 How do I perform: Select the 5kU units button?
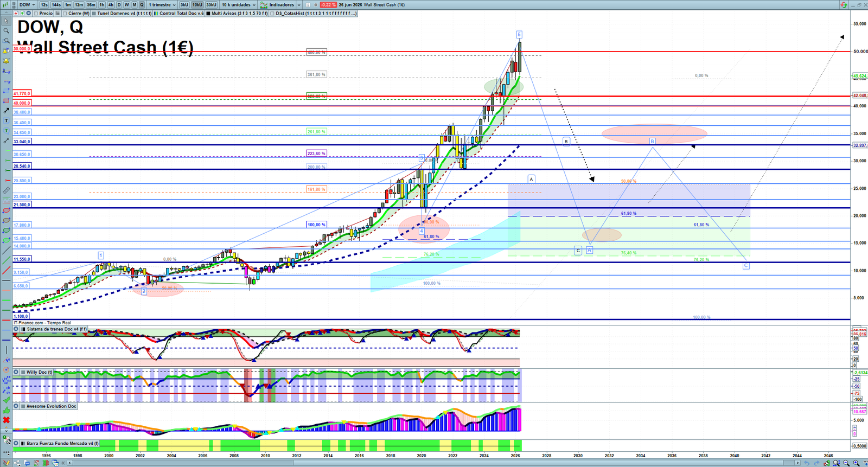coord(184,4)
